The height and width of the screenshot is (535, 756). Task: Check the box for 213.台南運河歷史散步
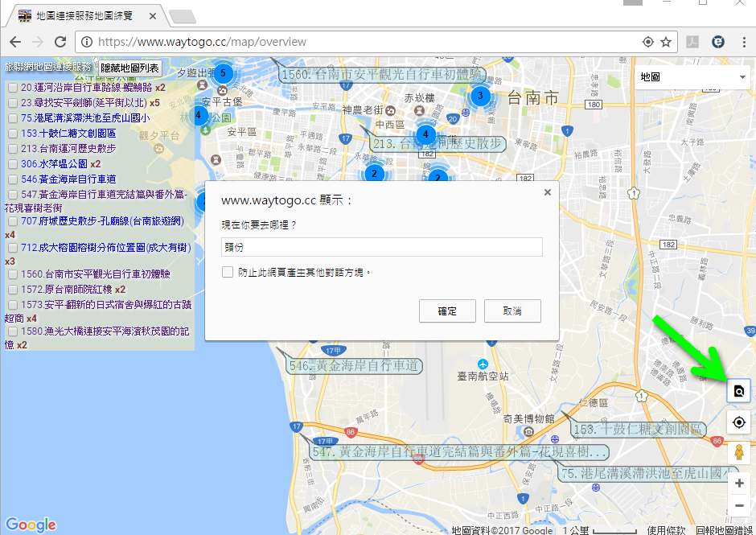pyautogui.click(x=13, y=149)
